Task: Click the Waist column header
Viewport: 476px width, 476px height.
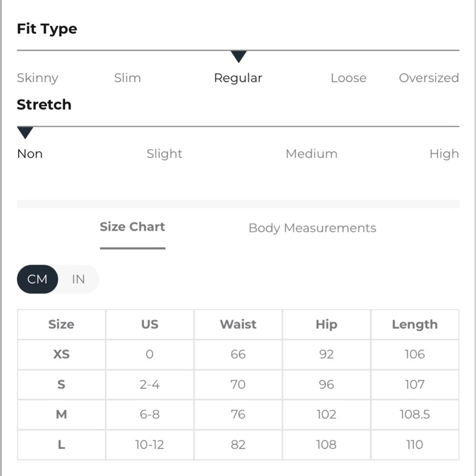Action: click(x=238, y=324)
